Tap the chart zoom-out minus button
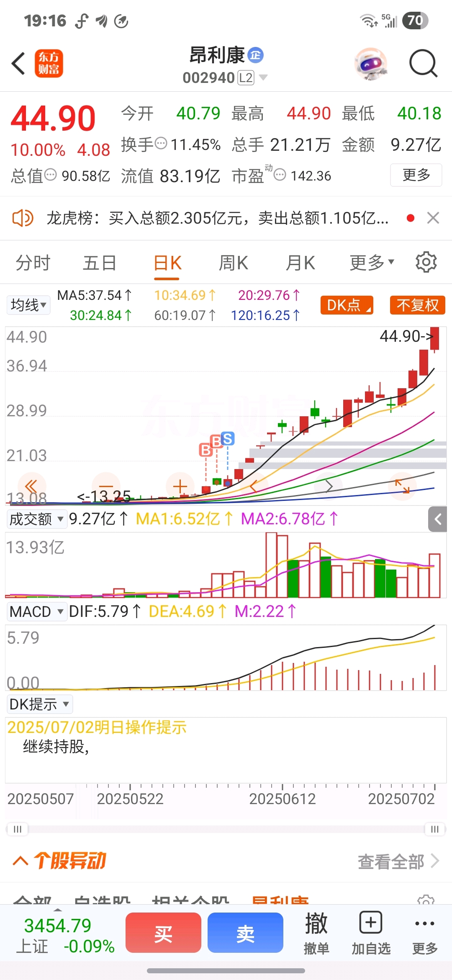The height and width of the screenshot is (980, 452). click(x=106, y=486)
